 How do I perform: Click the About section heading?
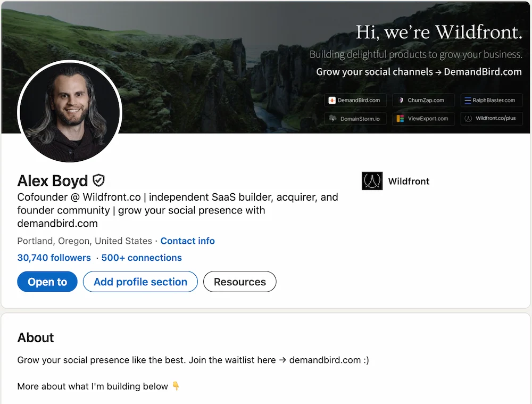coord(35,337)
